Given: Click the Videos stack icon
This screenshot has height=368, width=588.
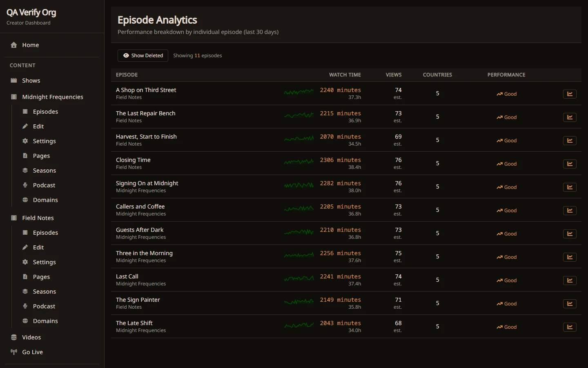Looking at the screenshot, I should coord(14,337).
